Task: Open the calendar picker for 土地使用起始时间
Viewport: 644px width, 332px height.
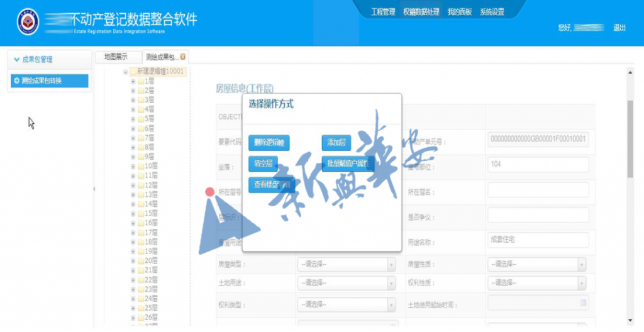Action: 583,304
